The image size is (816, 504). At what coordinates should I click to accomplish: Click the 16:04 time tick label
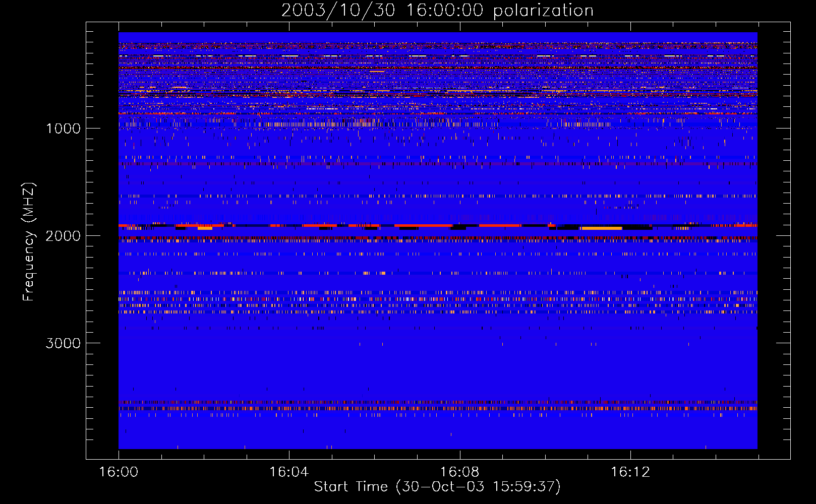[x=289, y=472]
